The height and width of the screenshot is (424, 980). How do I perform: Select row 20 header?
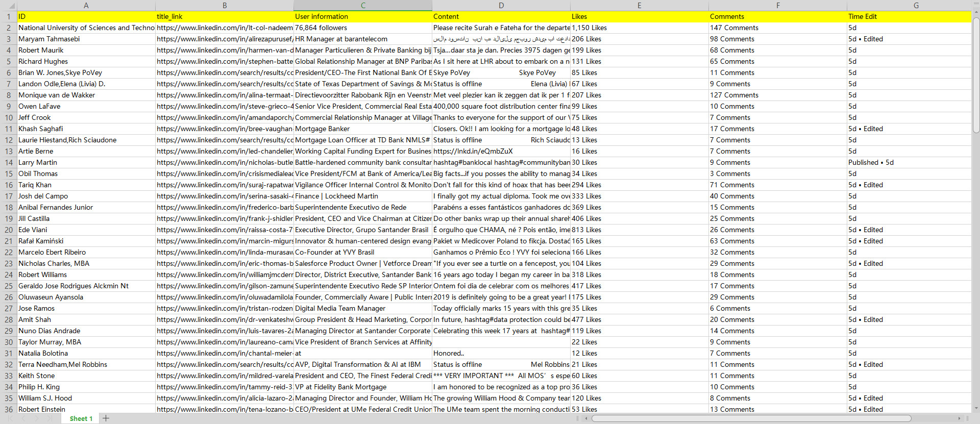point(9,230)
